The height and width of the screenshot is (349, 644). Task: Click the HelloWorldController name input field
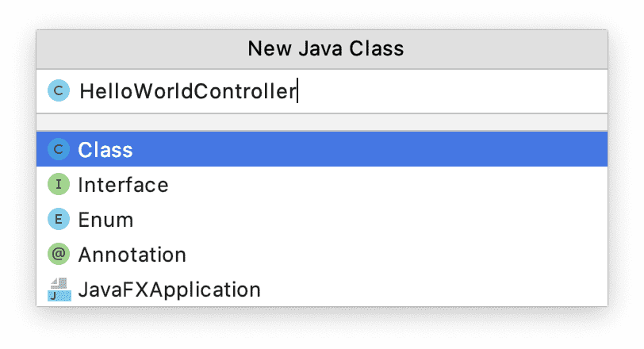click(187, 91)
